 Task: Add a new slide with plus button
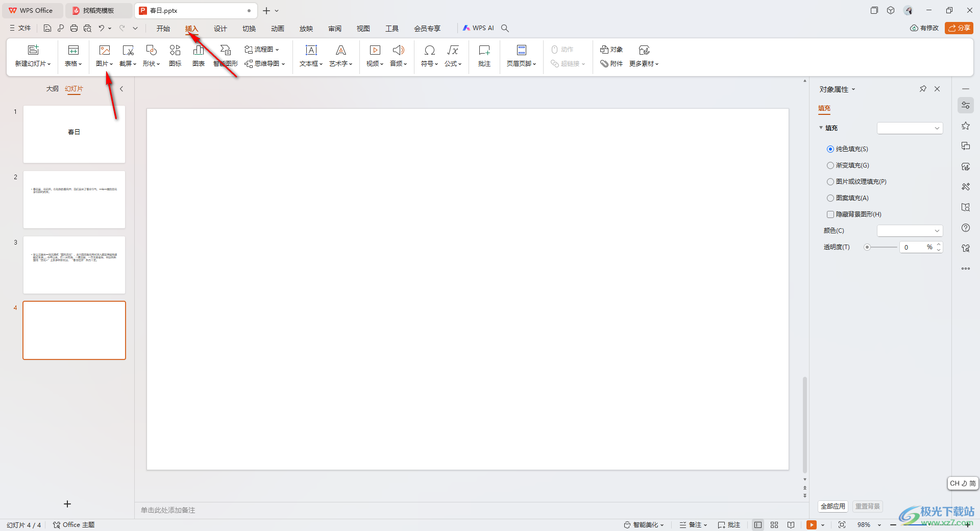pos(67,504)
